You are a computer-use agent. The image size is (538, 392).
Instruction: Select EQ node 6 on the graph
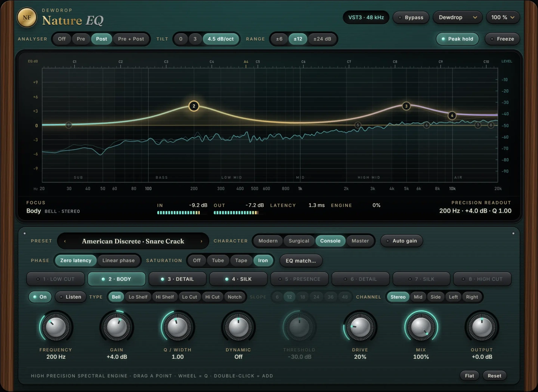click(427, 125)
